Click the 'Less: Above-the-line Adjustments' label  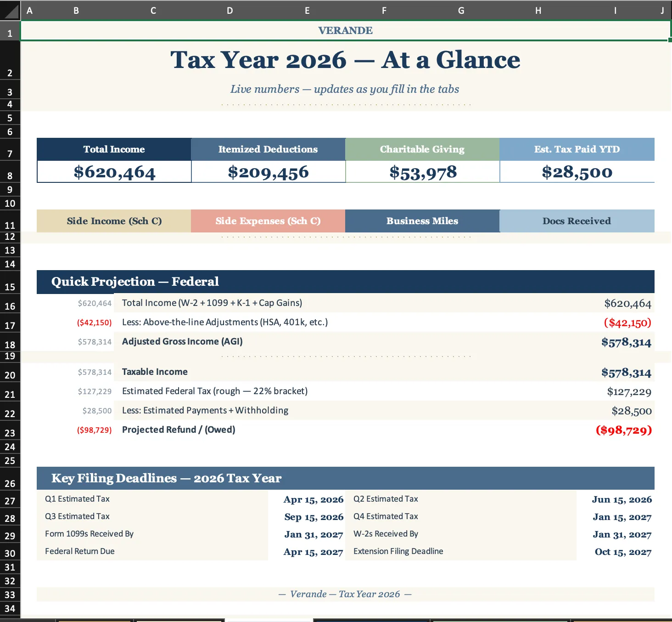225,322
